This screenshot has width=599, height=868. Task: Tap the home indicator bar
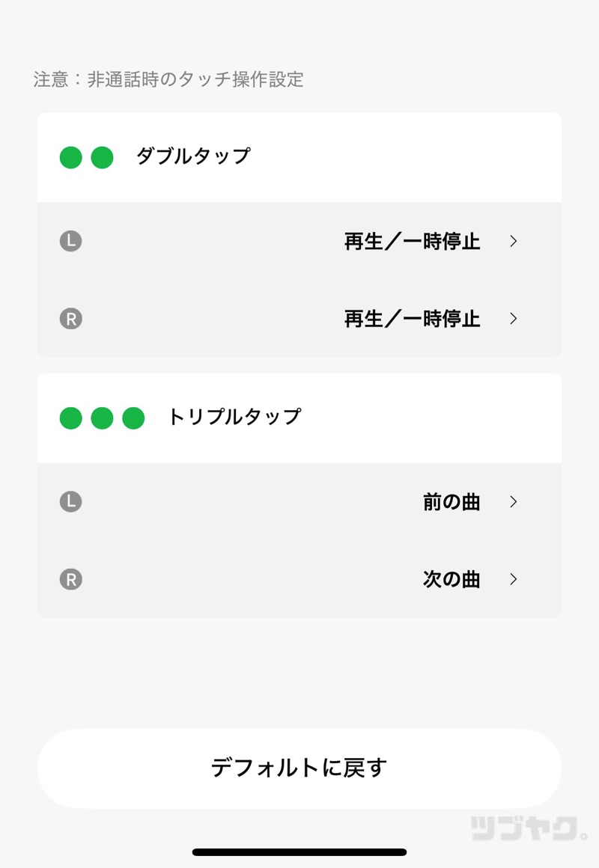pyautogui.click(x=299, y=852)
